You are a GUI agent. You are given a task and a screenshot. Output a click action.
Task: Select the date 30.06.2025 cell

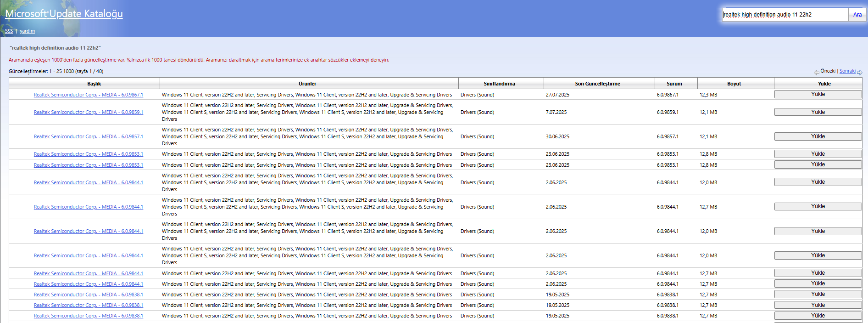(599, 136)
